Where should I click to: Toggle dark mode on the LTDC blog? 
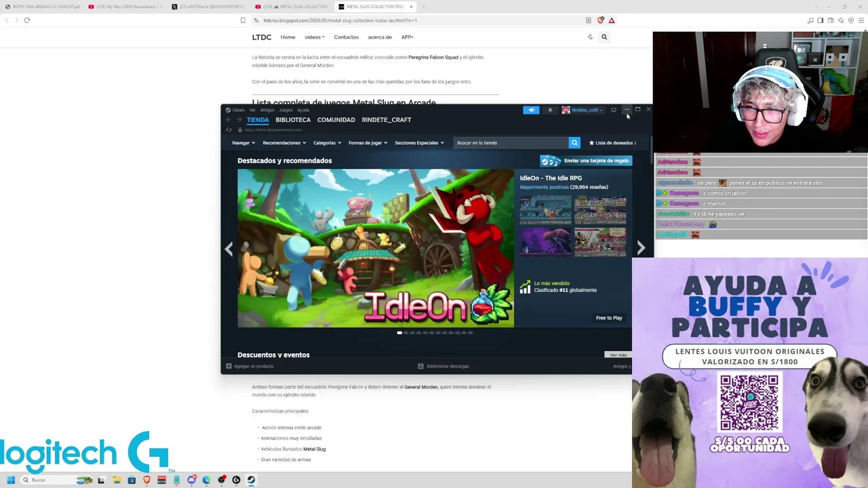click(x=590, y=37)
